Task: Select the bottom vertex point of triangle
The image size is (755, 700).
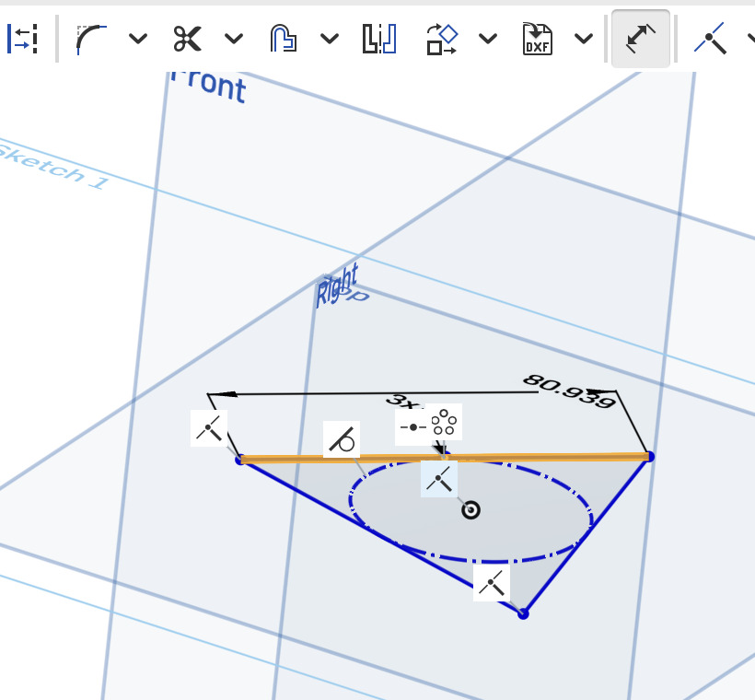Action: [523, 614]
